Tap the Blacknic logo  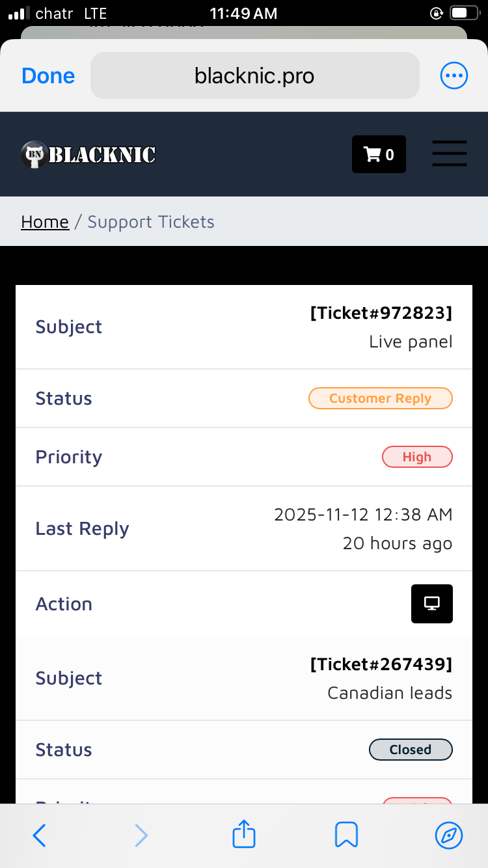(x=88, y=154)
